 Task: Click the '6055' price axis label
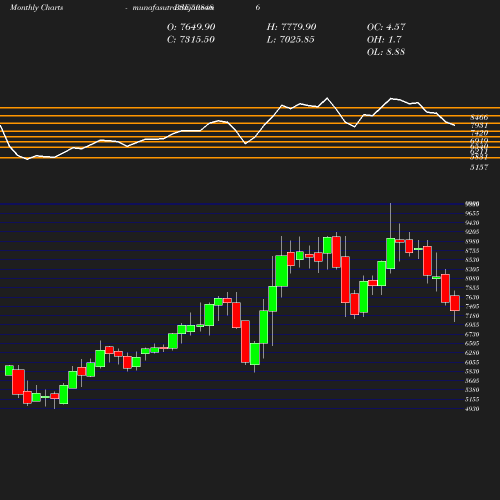(472, 362)
